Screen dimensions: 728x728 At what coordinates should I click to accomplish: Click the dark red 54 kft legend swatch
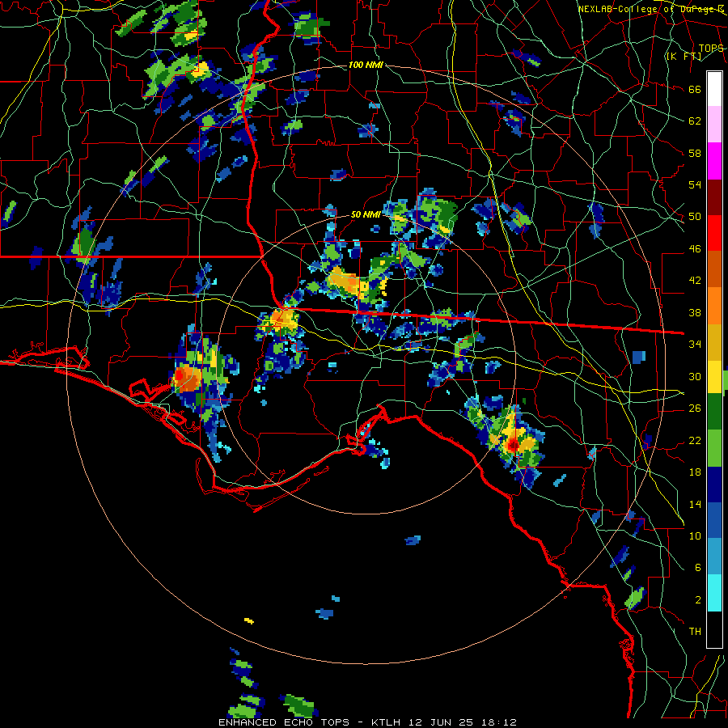[x=714, y=197]
